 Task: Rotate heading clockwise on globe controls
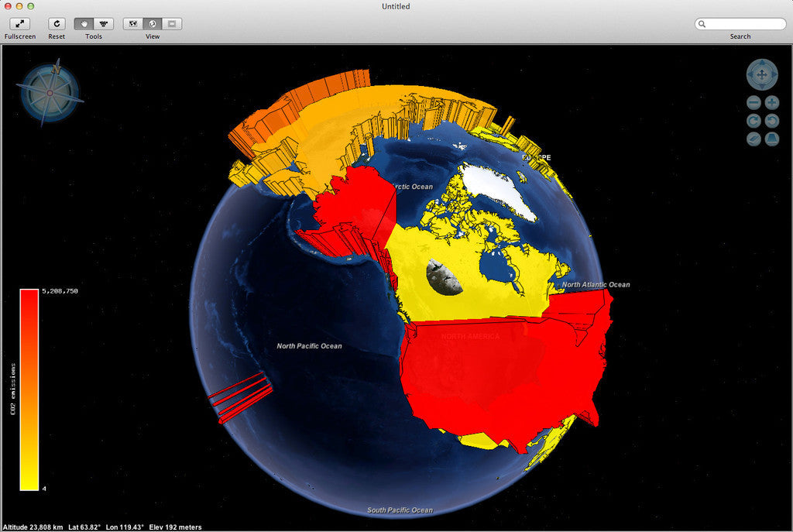(x=754, y=121)
